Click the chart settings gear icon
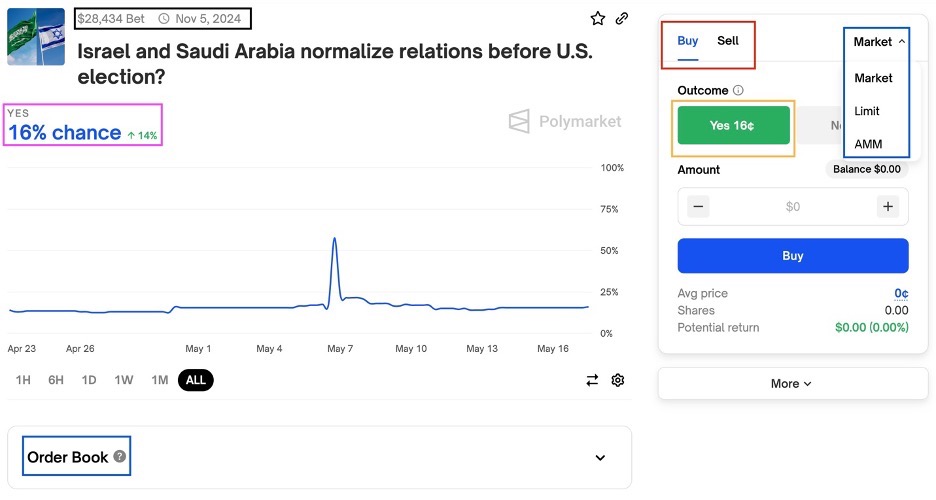Image resolution: width=936 pixels, height=500 pixels. pyautogui.click(x=618, y=380)
